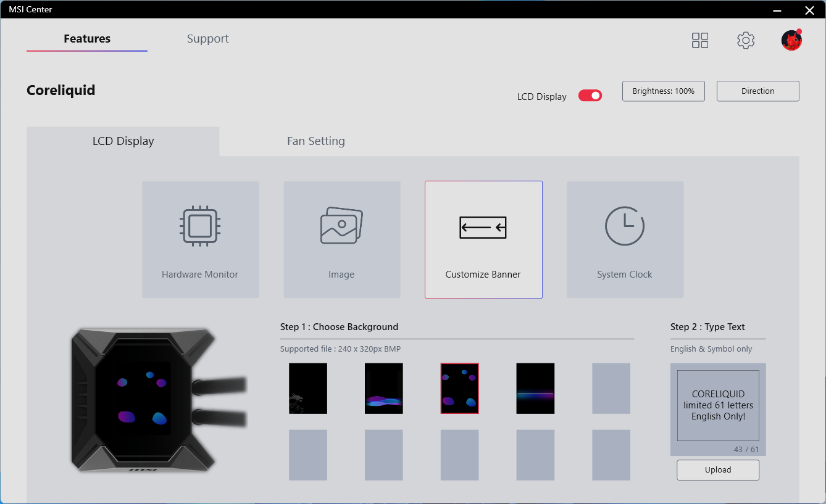Viewport: 826px width, 504px height.
Task: Open the apps grid icon
Action: (x=700, y=41)
